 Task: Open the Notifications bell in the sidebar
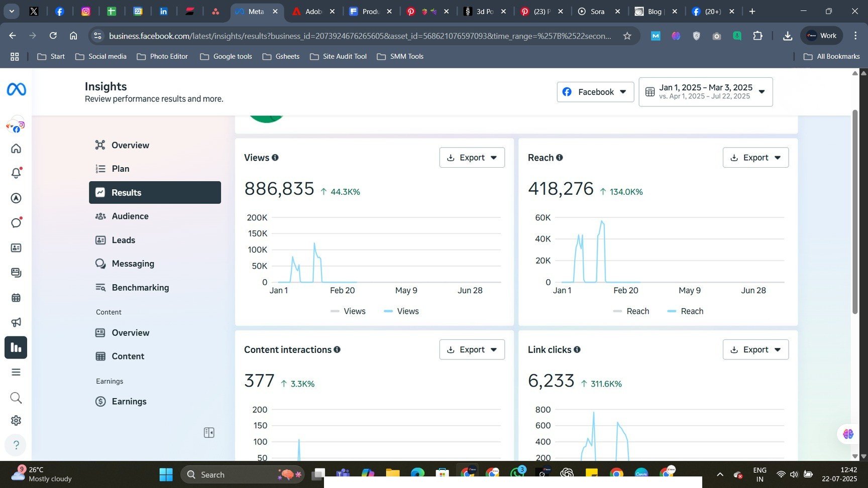point(16,173)
